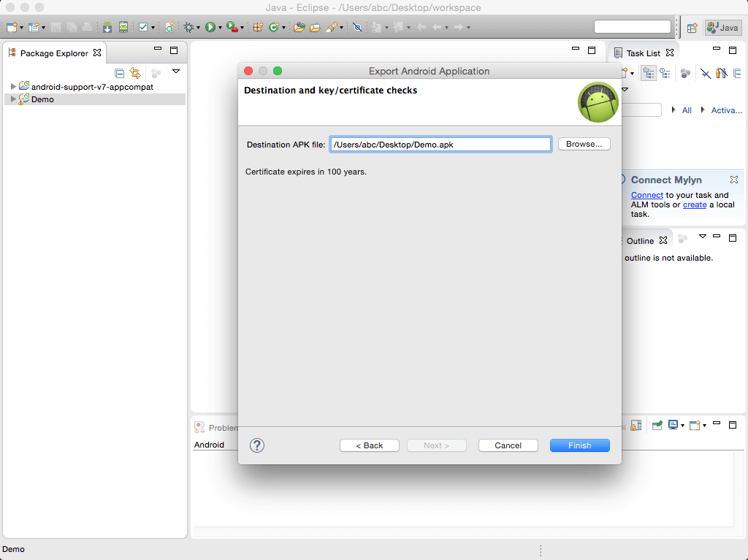Switch to the Java perspective button

tap(723, 28)
